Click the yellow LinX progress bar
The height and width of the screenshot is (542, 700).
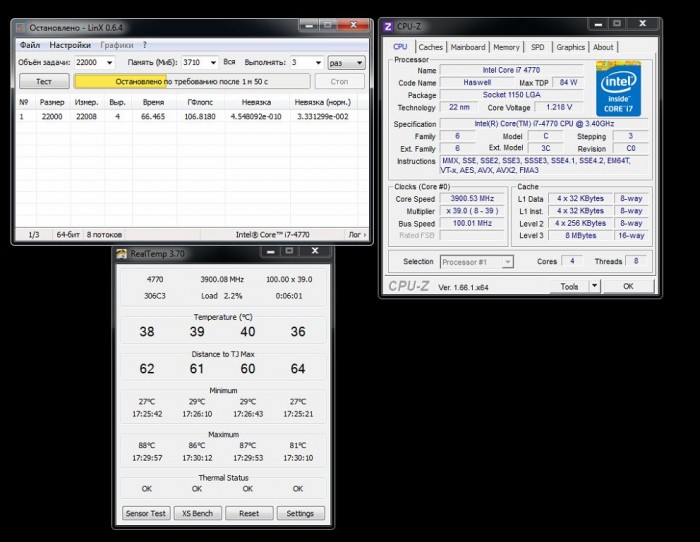click(x=192, y=82)
